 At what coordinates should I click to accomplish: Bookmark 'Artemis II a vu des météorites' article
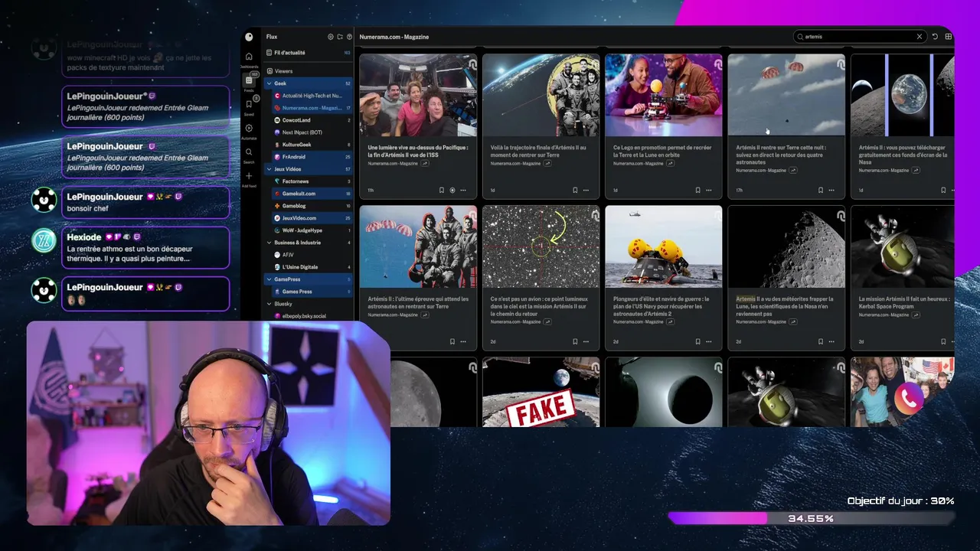click(820, 341)
